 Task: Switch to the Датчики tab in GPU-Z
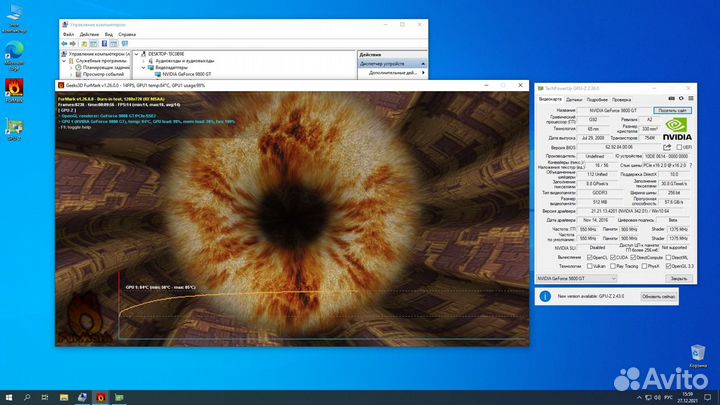574,99
